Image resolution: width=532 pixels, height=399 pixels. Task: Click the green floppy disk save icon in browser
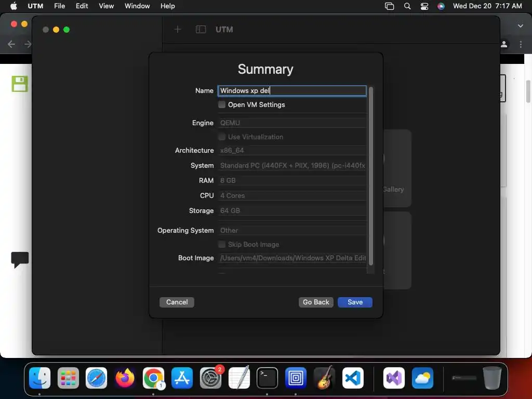[20, 84]
